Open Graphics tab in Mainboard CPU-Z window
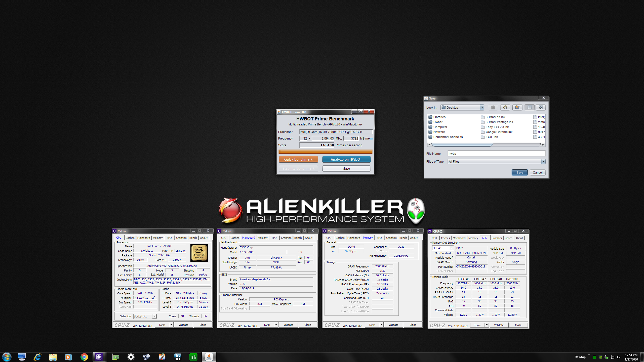Screen dimensions: 644x362 286,238
